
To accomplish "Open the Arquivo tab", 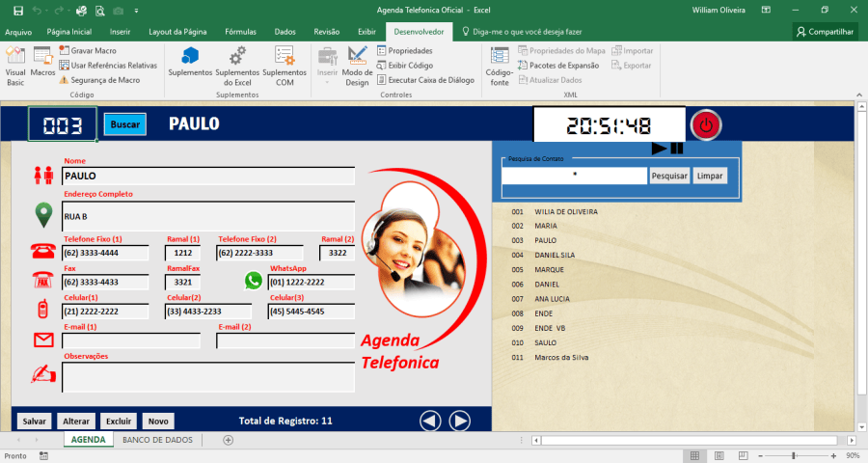I will [18, 32].
